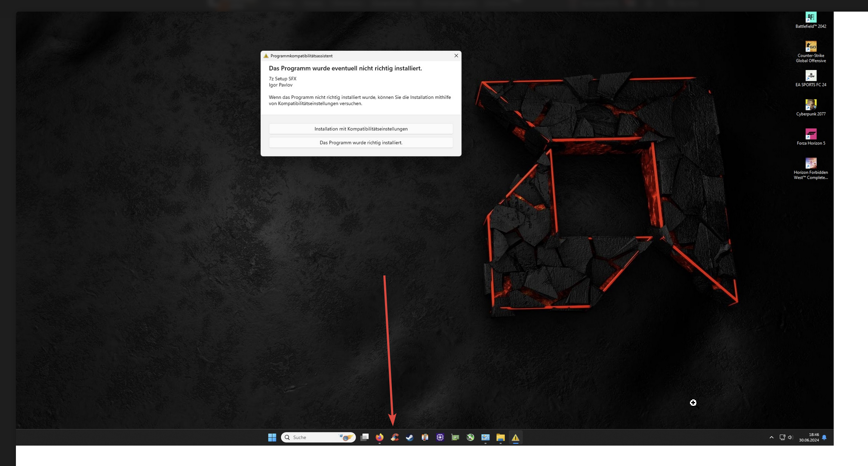
Task: Open notifications via blue bell icon
Action: click(x=824, y=438)
